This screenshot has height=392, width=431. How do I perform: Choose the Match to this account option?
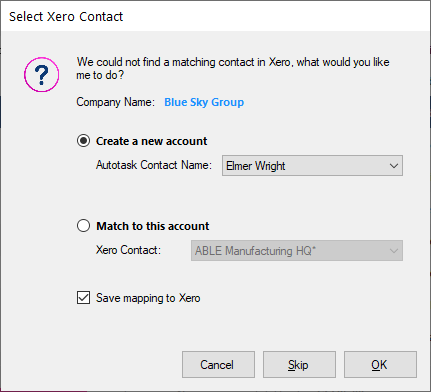pos(83,226)
